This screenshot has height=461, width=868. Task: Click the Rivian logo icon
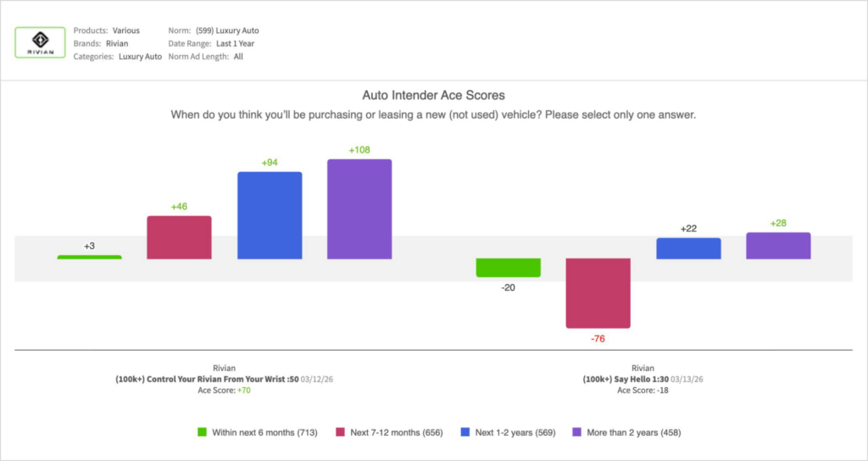[x=40, y=42]
